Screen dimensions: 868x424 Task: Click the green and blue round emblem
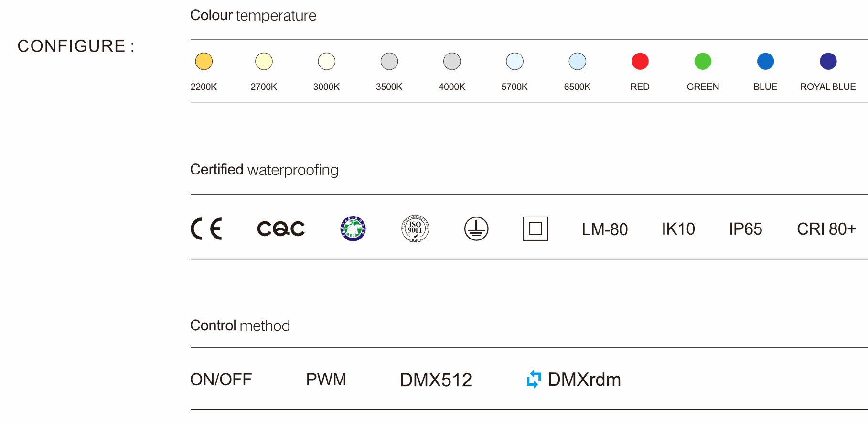pos(353,228)
